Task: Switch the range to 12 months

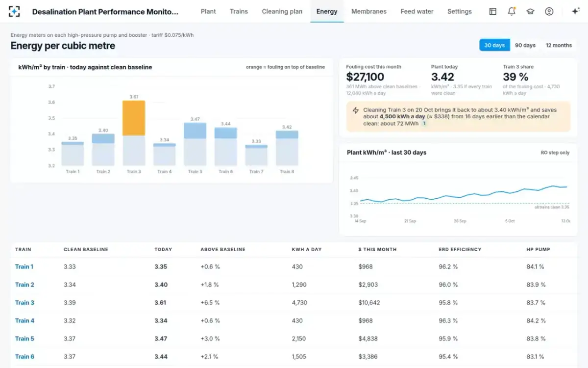Action: pyautogui.click(x=559, y=45)
